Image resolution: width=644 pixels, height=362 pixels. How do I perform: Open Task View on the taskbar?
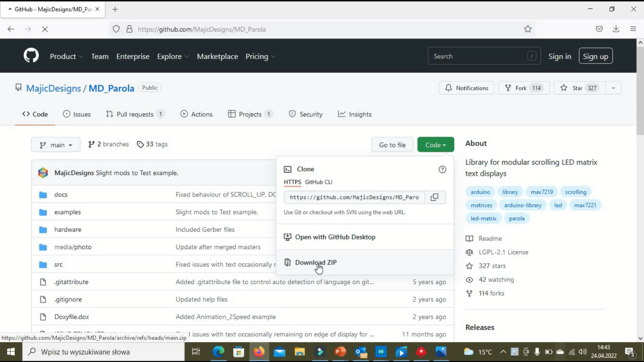pyautogui.click(x=196, y=352)
